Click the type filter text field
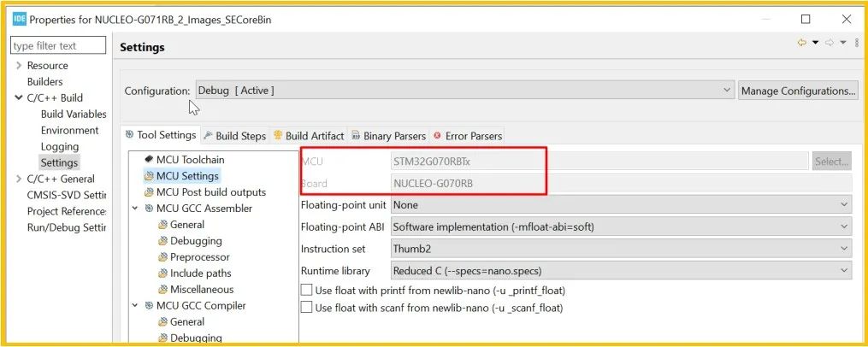The height and width of the screenshot is (347, 868). [x=58, y=46]
